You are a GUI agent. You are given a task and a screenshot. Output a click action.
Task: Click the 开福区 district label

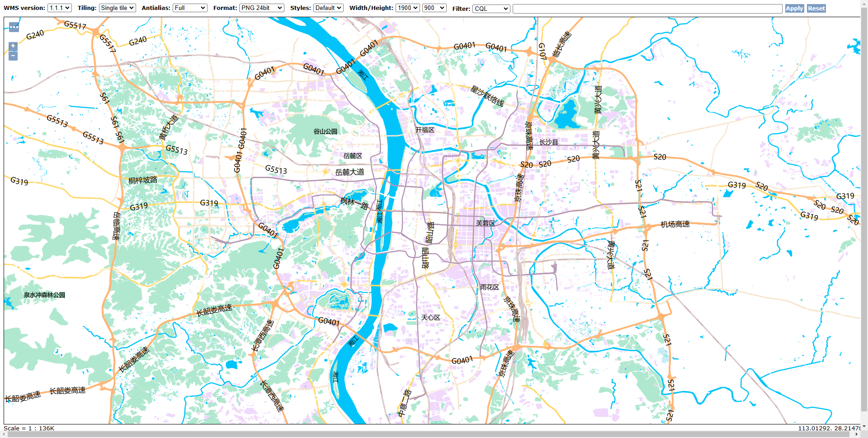(425, 130)
